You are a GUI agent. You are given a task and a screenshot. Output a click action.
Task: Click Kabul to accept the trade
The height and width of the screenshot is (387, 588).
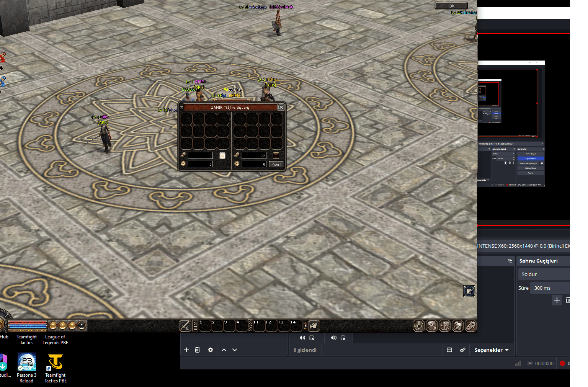tap(276, 165)
